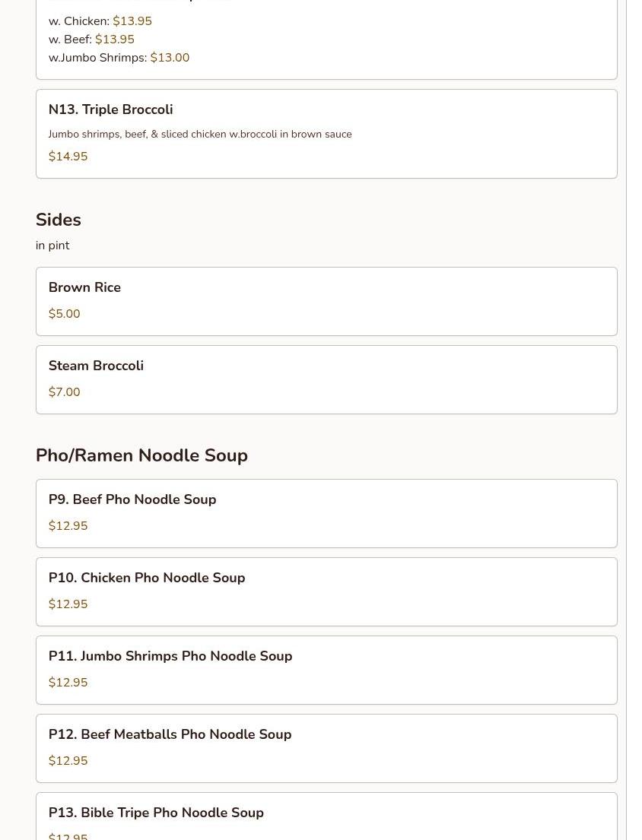
Task: Click the w. Chicken $13.95 option
Action: pos(100,21)
